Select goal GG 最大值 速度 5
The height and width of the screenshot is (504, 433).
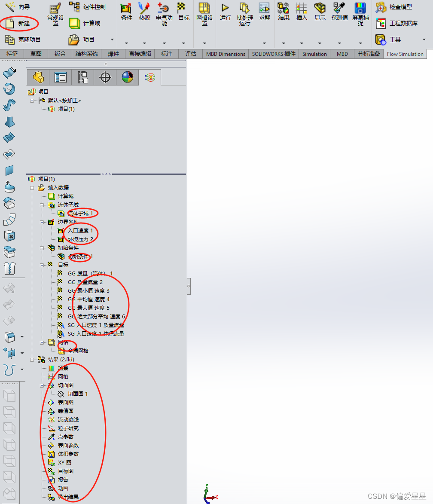pyautogui.click(x=88, y=308)
